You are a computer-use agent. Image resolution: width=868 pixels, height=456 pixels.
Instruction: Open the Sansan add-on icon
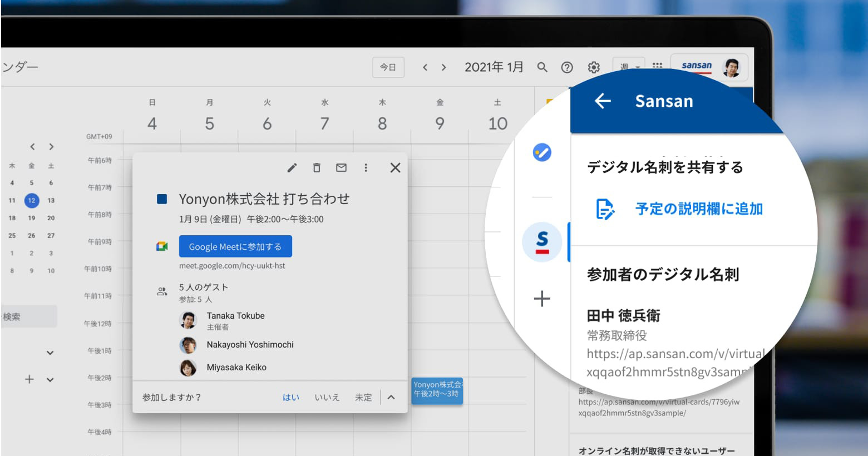[x=542, y=242]
